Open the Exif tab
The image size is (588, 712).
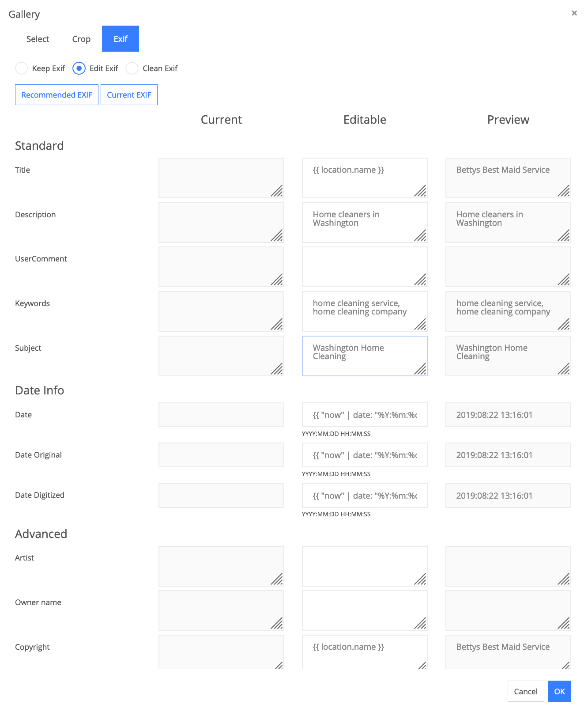tap(121, 39)
